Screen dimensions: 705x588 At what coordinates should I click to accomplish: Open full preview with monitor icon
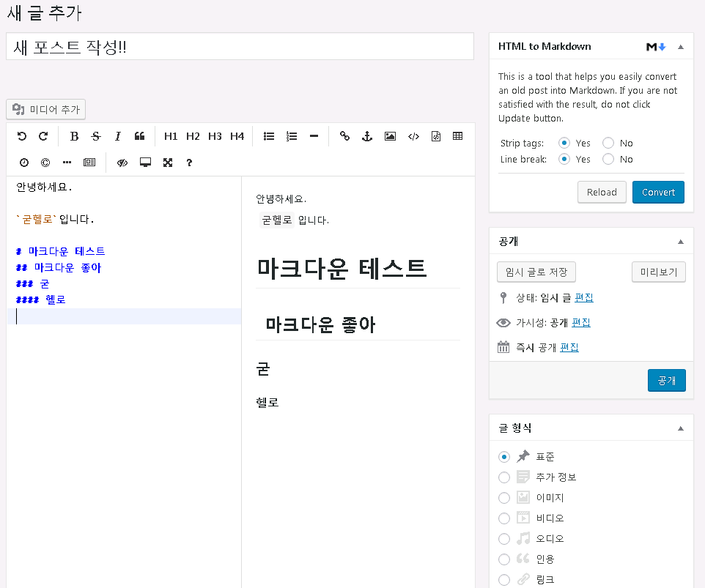coord(145,163)
